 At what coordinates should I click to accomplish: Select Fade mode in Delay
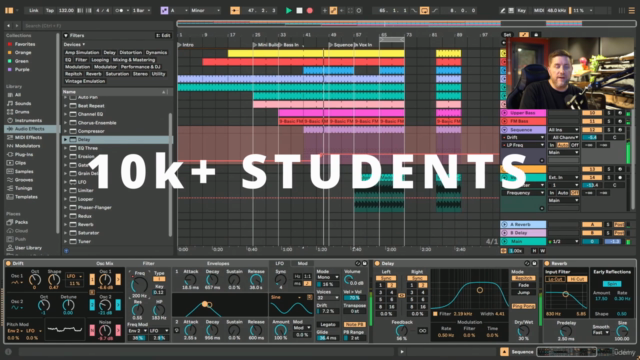tap(524, 285)
